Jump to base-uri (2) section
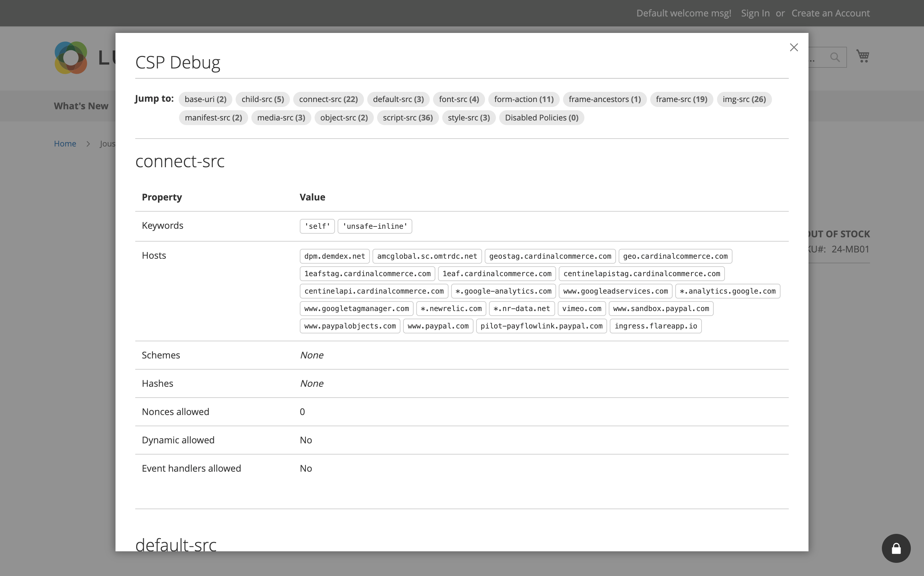The image size is (924, 576). [x=205, y=99]
